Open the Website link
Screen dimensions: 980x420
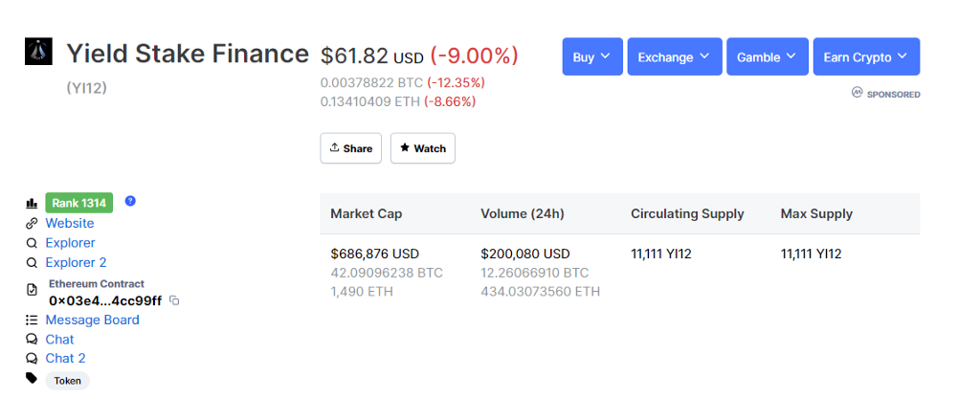pos(70,223)
